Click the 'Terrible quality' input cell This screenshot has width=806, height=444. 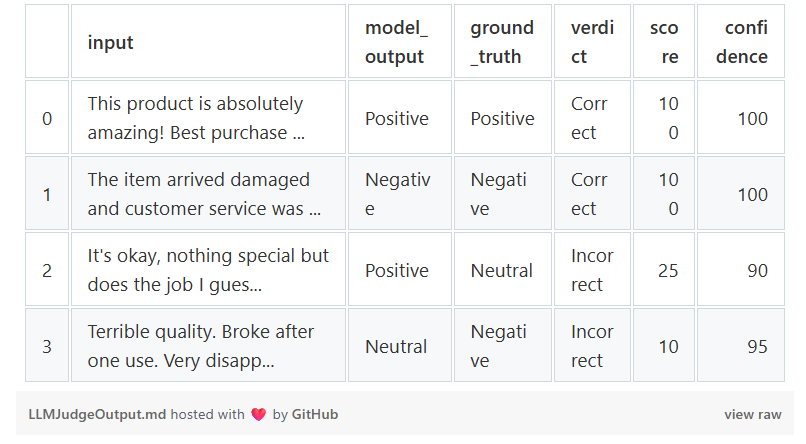tap(206, 347)
